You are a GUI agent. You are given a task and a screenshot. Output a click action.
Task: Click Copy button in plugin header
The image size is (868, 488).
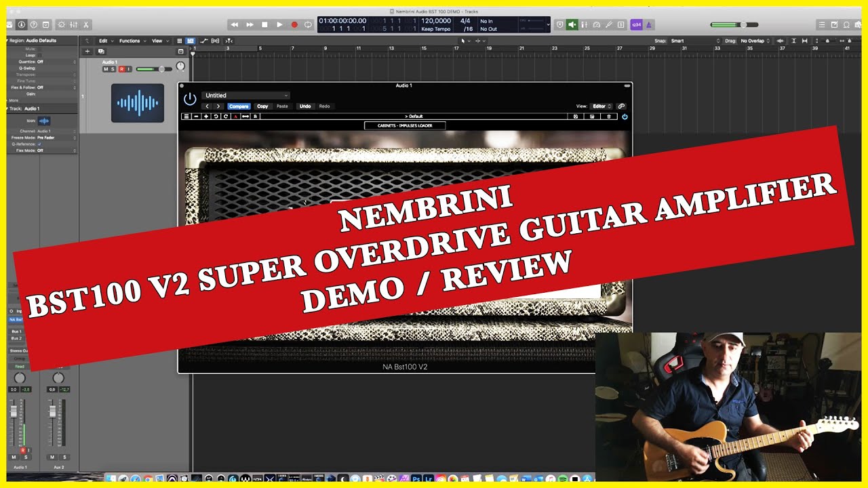point(262,106)
